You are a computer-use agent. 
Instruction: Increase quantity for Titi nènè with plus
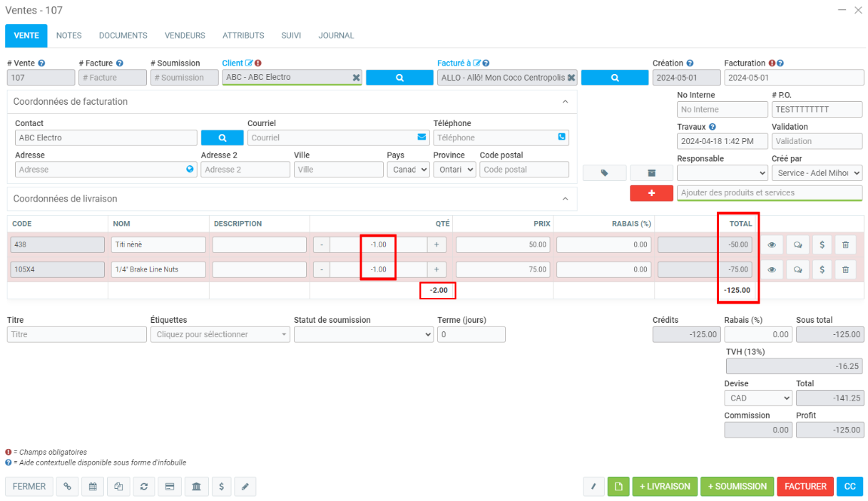pyautogui.click(x=436, y=244)
